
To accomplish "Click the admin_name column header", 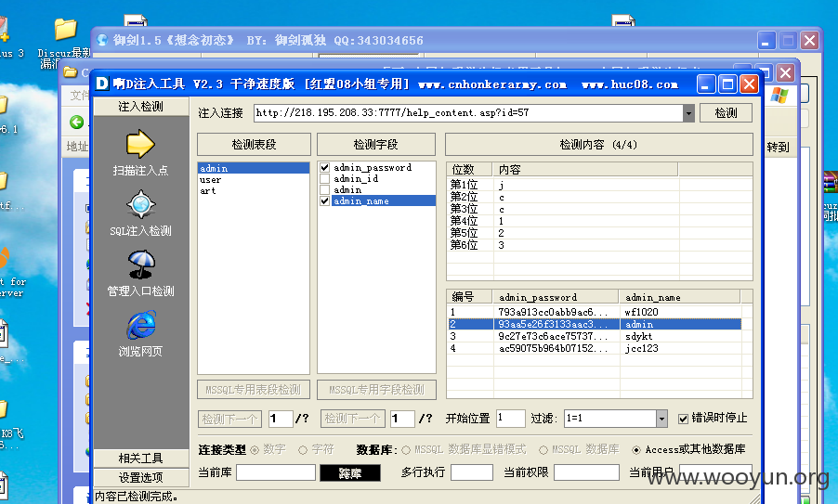I will (680, 297).
